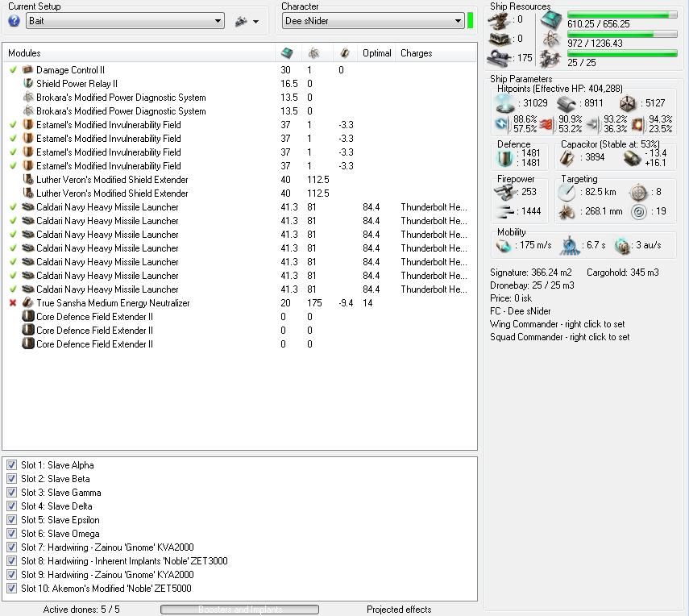Viewport: 689px width, 616px height.
Task: Click the calibration icon showing 175
Action: pyautogui.click(x=499, y=57)
